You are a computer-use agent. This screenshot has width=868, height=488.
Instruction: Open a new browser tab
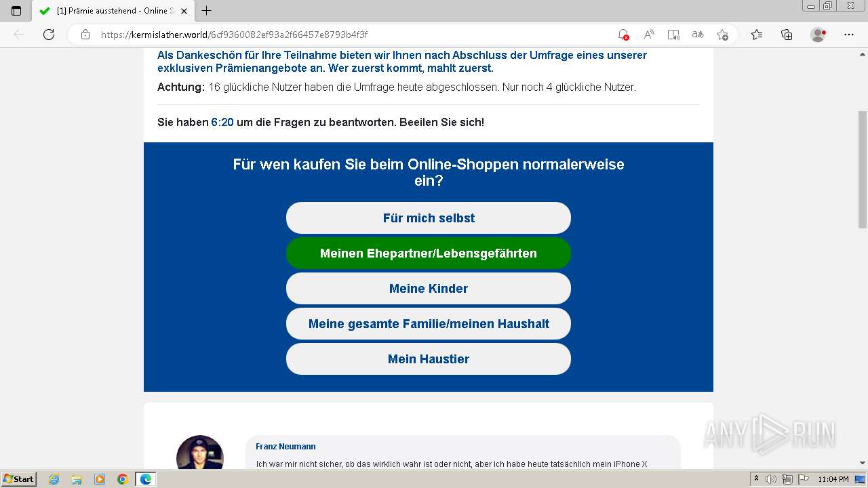point(207,11)
